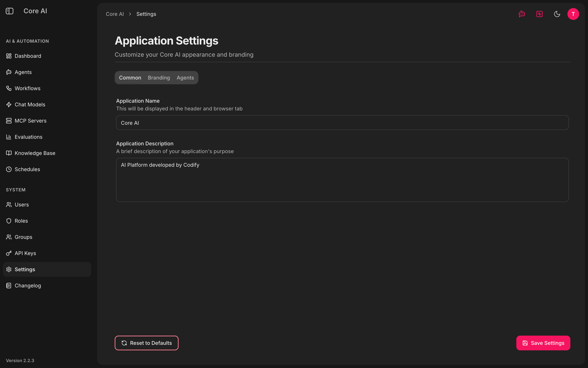Screen dimensions: 588x368
Task: Click the Changelog notebook icon
Action: coord(9,286)
